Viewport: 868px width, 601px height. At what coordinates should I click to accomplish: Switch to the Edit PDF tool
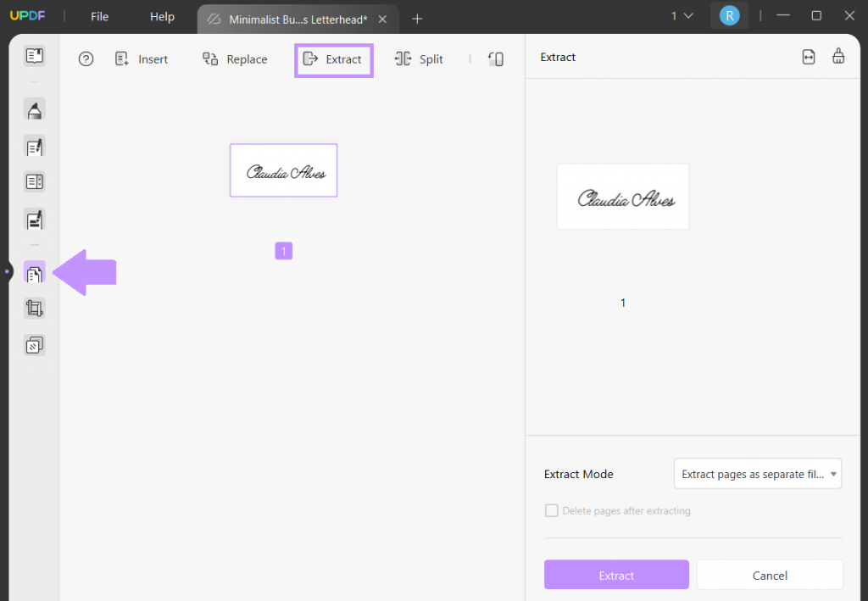[x=34, y=147]
